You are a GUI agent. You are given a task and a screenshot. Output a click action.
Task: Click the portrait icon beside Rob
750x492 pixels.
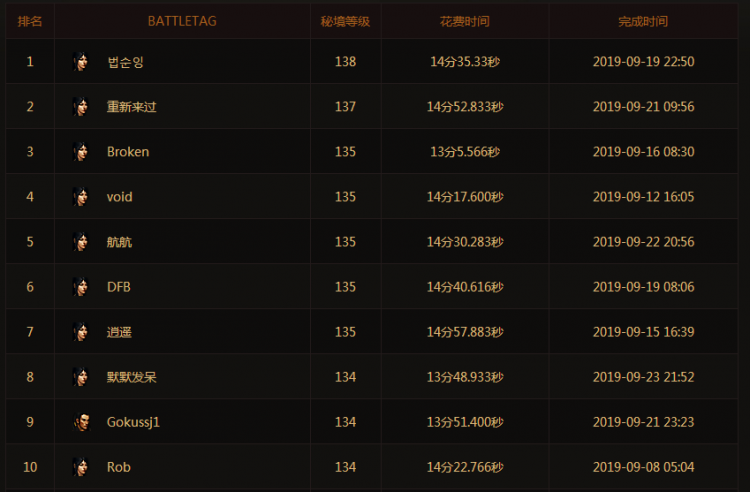point(81,467)
